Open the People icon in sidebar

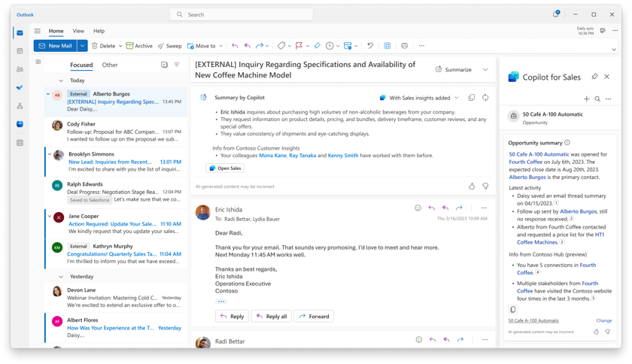point(20,69)
